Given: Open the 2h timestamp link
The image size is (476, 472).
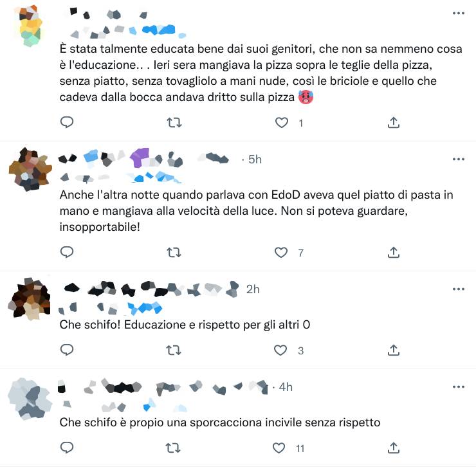Looking at the screenshot, I should point(253,289).
